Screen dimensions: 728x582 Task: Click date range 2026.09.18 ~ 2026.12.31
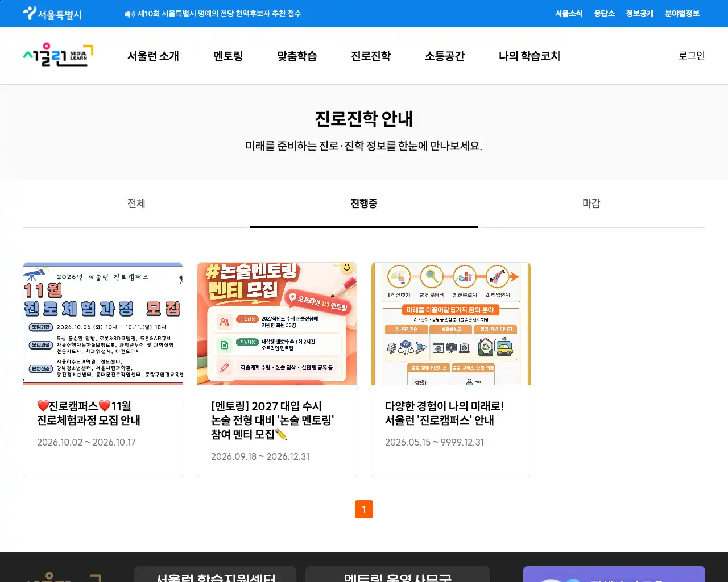[260, 456]
